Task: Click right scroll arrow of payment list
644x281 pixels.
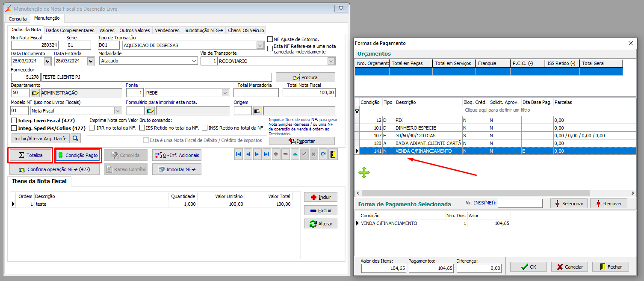Action: point(633,193)
